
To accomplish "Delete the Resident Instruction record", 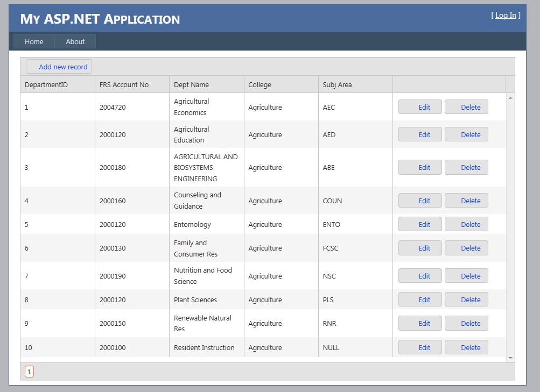I will (466, 347).
